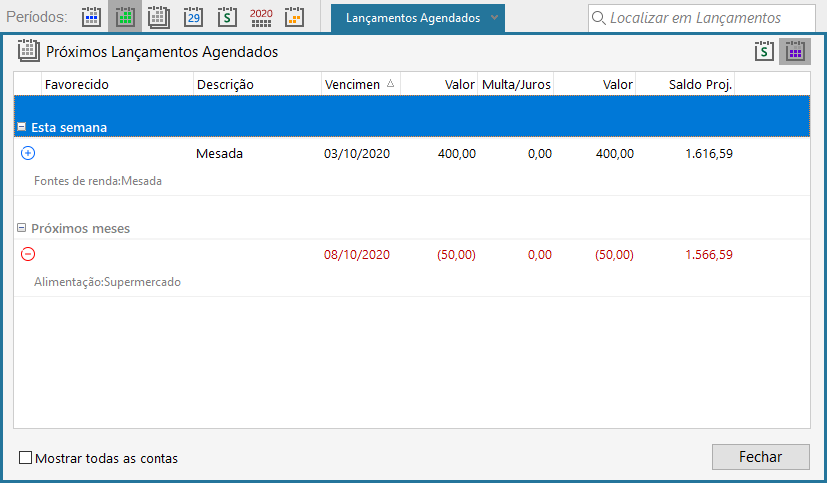The width and height of the screenshot is (827, 483).
Task: Select the green calendar period icon
Action: tap(125, 17)
